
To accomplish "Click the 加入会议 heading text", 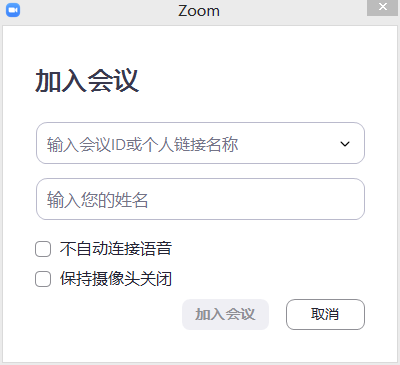I will point(87,81).
